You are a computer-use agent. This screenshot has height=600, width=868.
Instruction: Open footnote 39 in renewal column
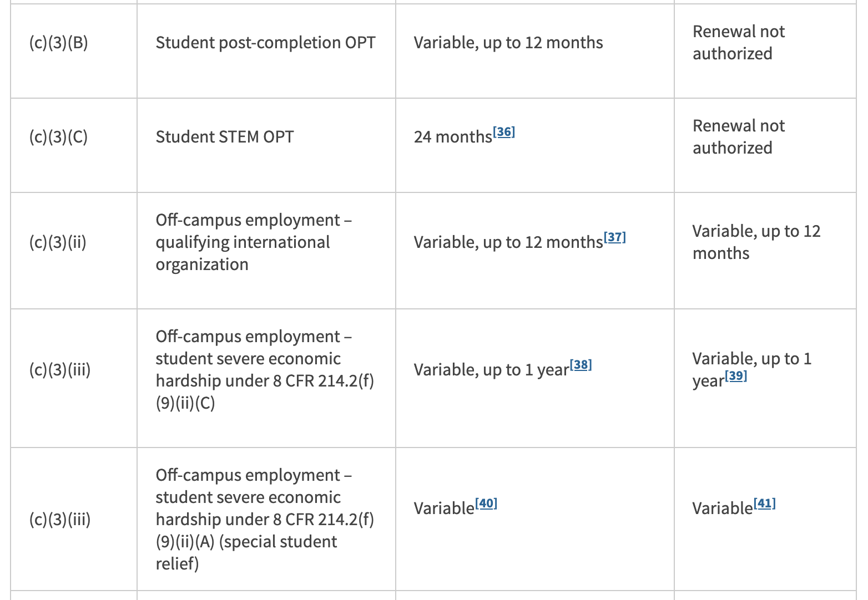pyautogui.click(x=736, y=376)
